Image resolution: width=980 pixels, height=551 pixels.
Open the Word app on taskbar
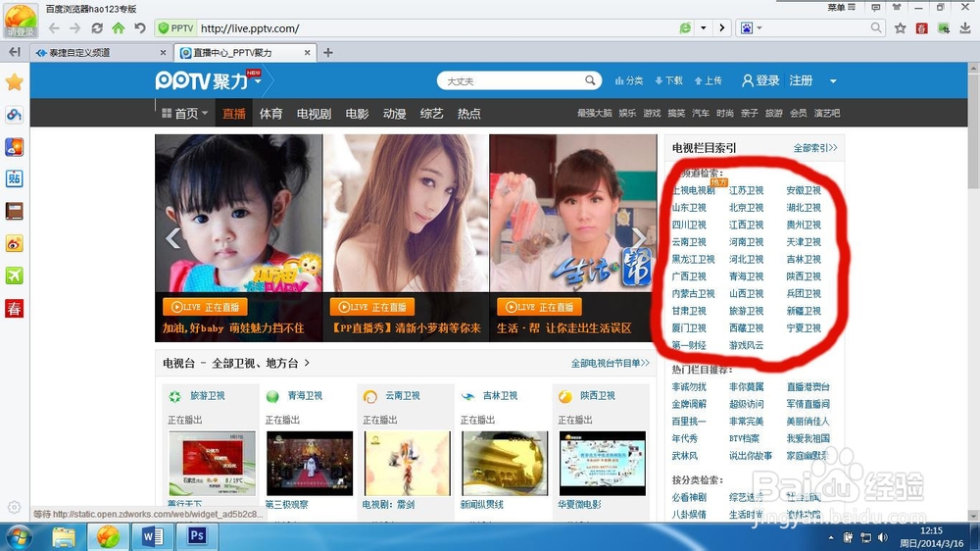pos(152,536)
